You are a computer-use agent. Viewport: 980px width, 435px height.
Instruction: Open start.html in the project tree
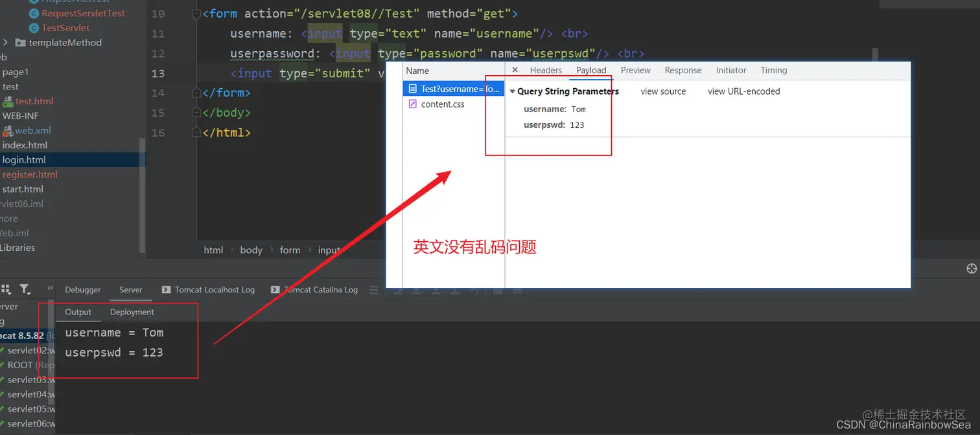(23, 189)
